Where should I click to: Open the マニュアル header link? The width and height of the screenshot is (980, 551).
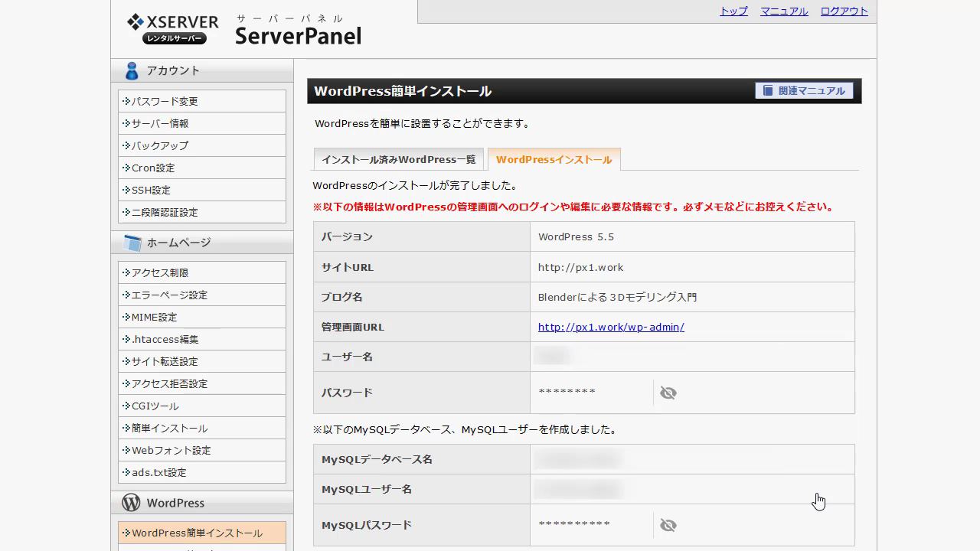point(784,11)
